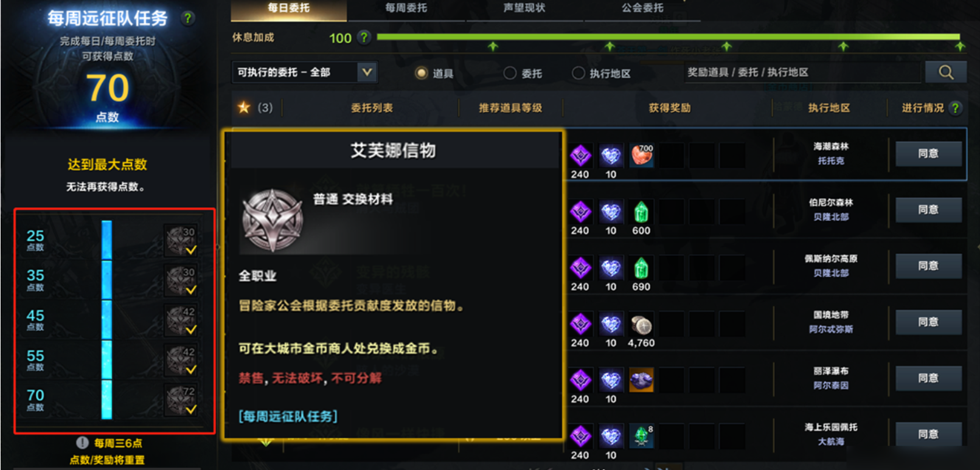This screenshot has width=980, height=470.
Task: Select the green crystal 600 reward icon
Action: (x=641, y=212)
